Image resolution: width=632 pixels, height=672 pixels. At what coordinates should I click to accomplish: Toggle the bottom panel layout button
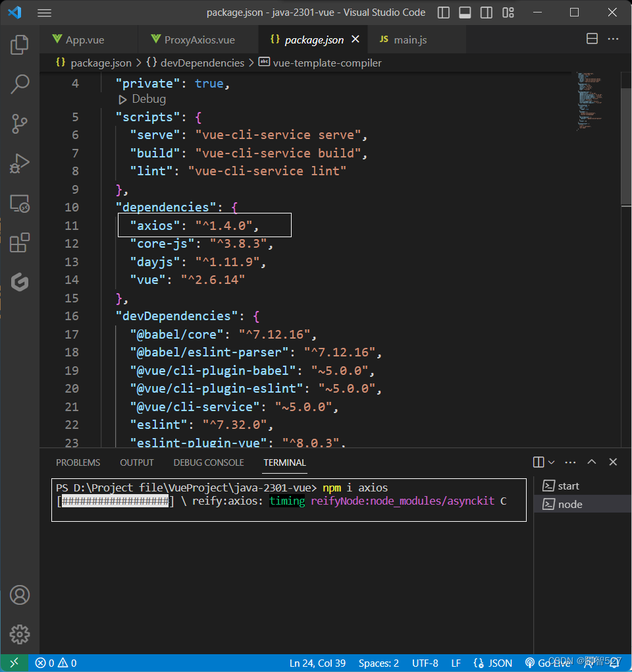(465, 13)
